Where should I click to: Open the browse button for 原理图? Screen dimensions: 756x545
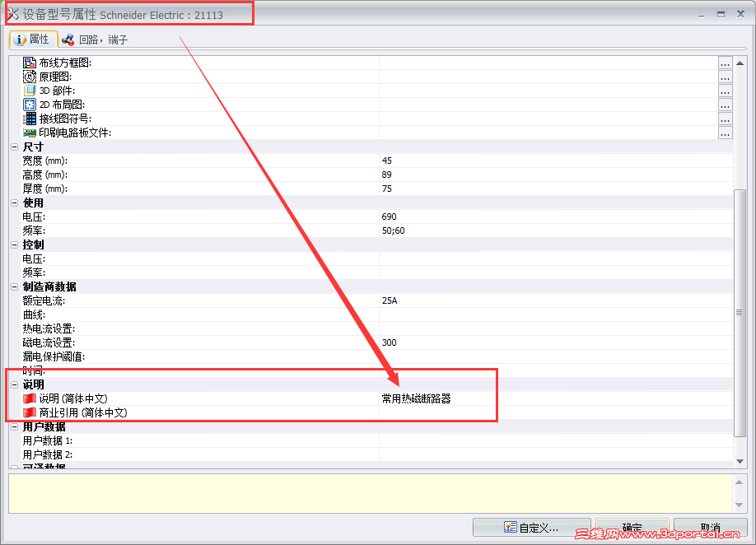click(x=725, y=77)
